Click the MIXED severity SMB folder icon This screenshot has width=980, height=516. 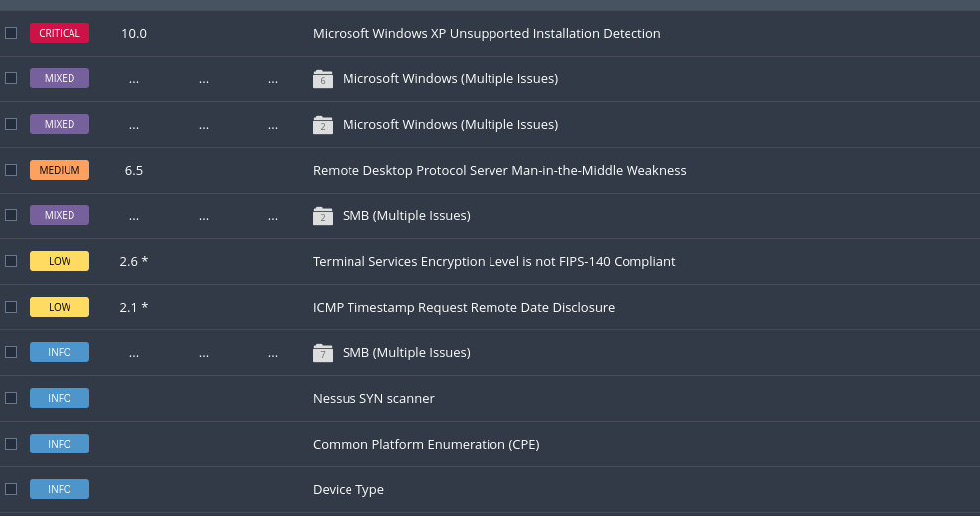click(x=322, y=216)
